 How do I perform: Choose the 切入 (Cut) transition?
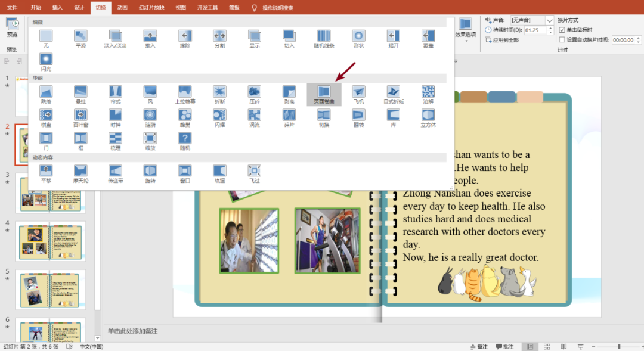289,39
